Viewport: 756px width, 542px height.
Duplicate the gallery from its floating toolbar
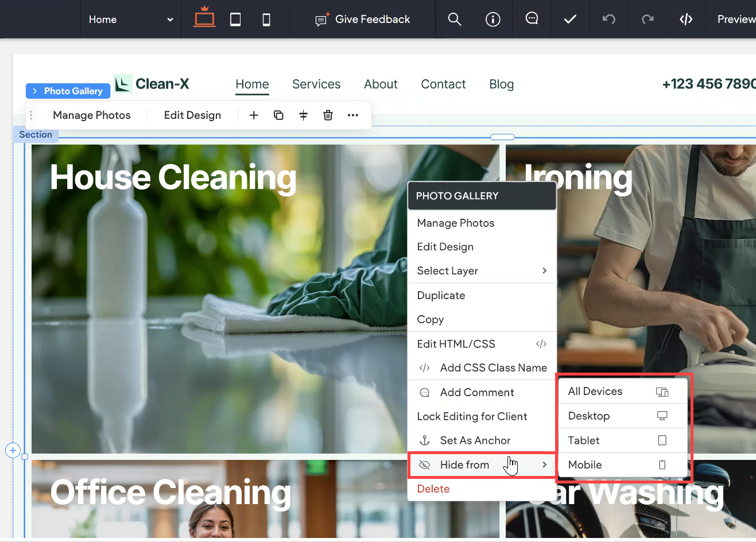tap(278, 115)
